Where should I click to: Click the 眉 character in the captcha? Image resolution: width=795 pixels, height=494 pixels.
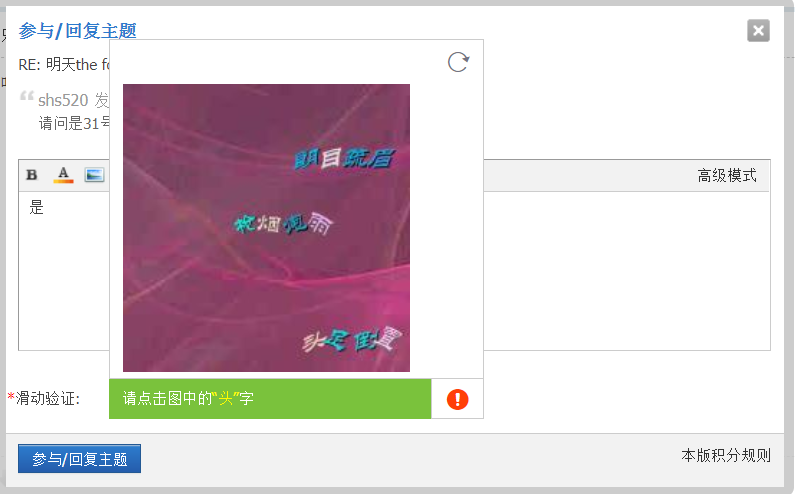coord(381,158)
